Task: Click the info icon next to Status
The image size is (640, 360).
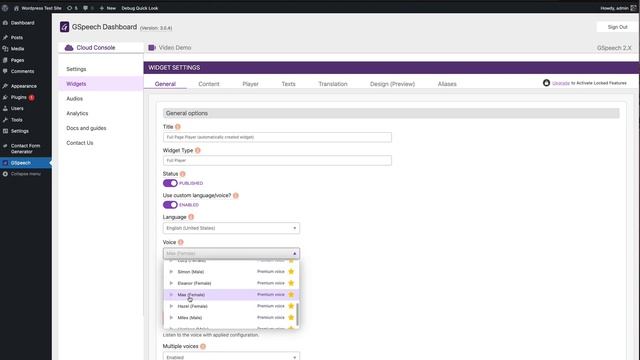Action: coord(182,174)
